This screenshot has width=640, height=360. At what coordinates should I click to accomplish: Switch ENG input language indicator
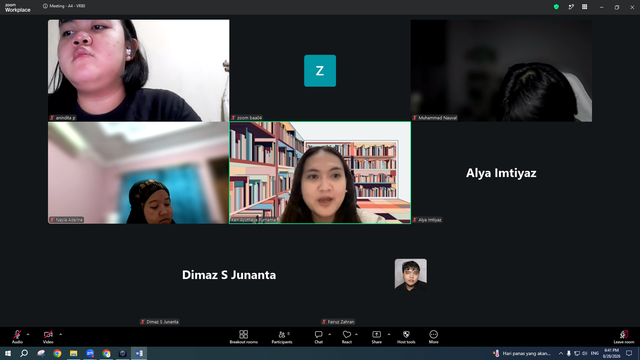coord(595,353)
